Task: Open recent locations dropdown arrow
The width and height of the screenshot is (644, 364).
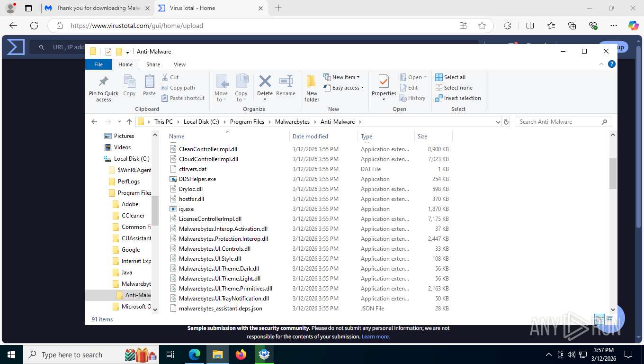Action: click(x=119, y=122)
